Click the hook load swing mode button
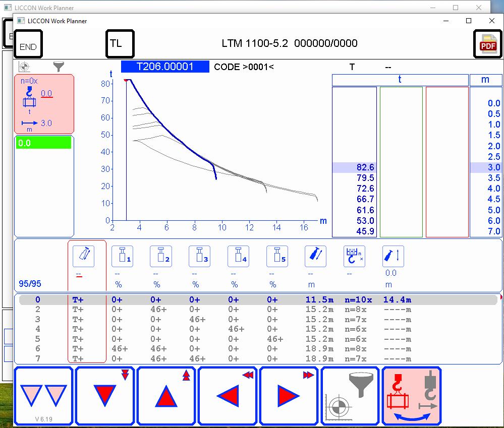 (412, 396)
